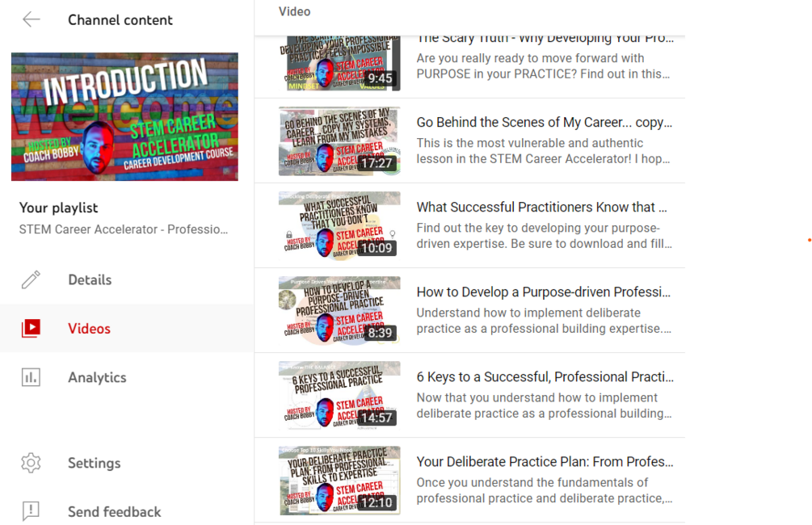Click the Send feedback exclamation icon

31,511
